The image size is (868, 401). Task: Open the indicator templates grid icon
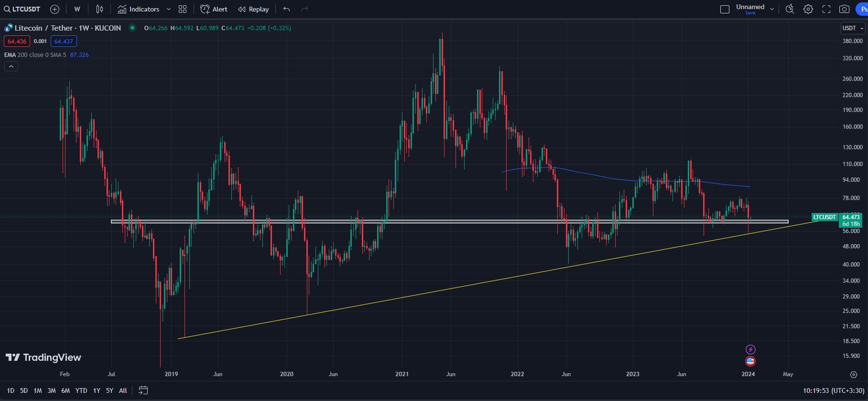tap(183, 9)
